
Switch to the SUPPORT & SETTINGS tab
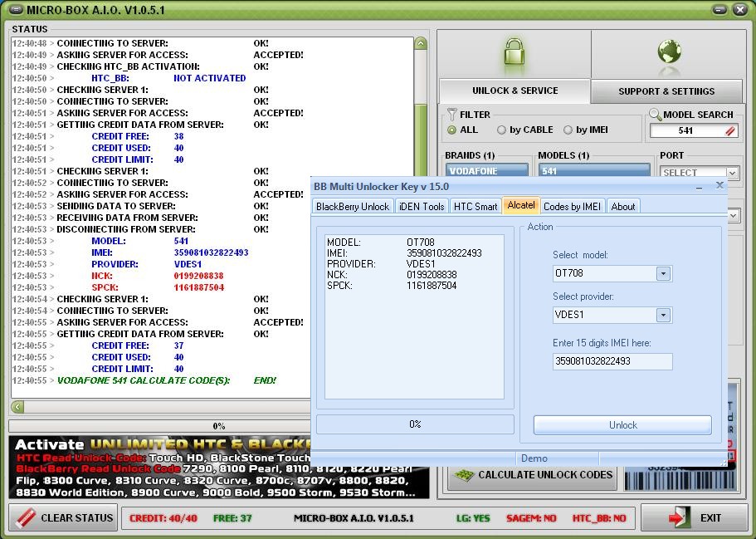pyautogui.click(x=666, y=91)
